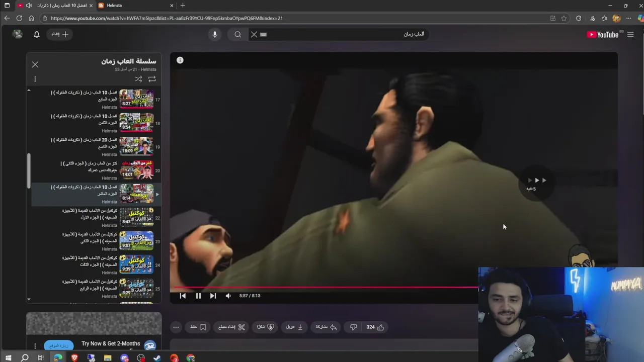Select currently playing playlist item (8:14)
Image resolution: width=644 pixels, height=362 pixels.
coord(96,194)
